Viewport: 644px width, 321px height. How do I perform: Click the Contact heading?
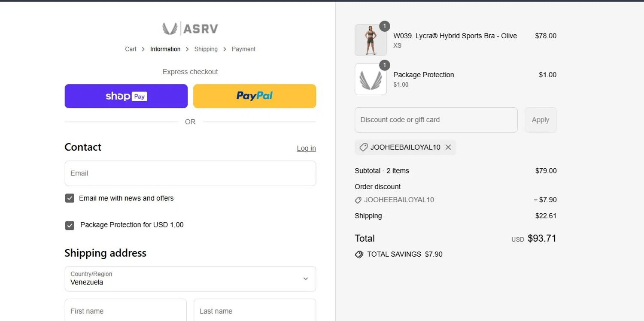coord(83,147)
